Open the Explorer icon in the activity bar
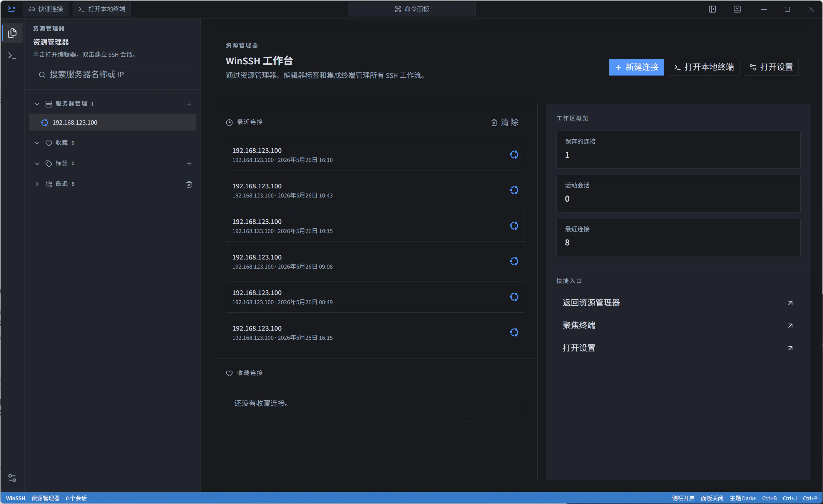 tap(12, 33)
